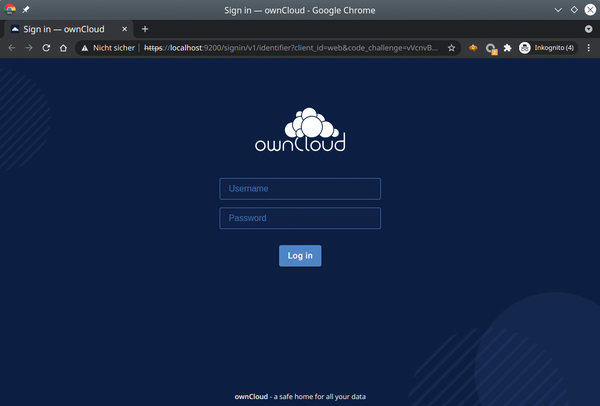The image size is (600, 406).
Task: Maximize window with the diamond icon
Action: click(x=574, y=10)
